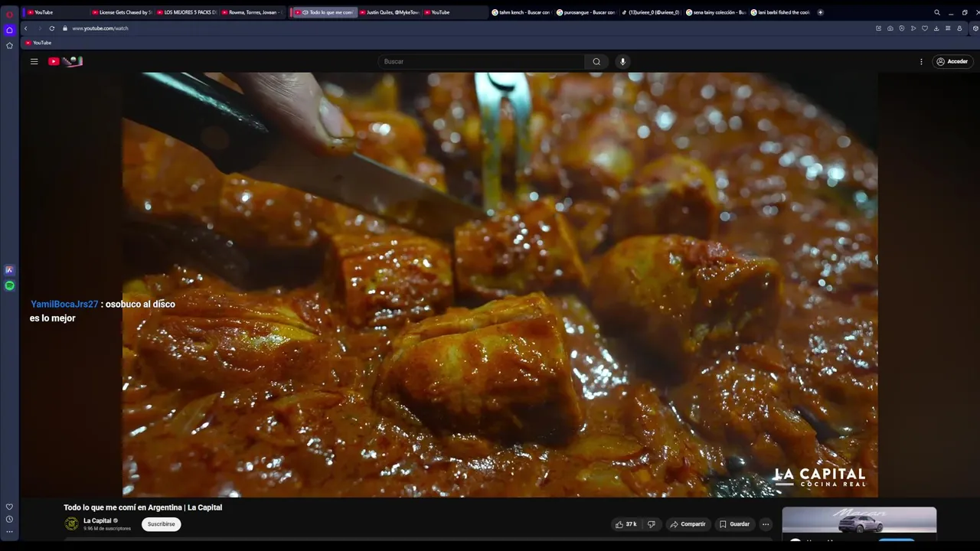Switch to the 'Rowma, Torres, Jovaan' tab
The image size is (980, 551).
tap(253, 12)
